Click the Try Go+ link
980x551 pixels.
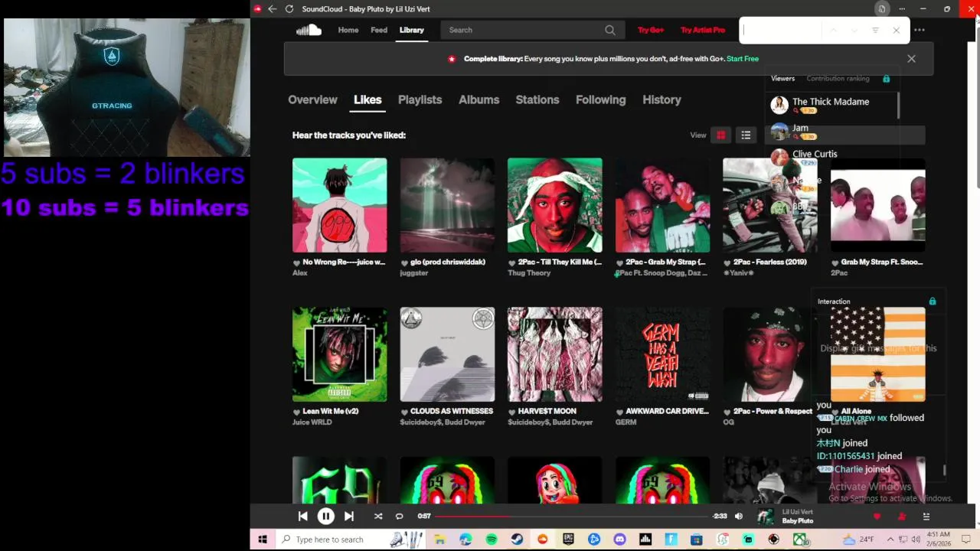point(651,30)
